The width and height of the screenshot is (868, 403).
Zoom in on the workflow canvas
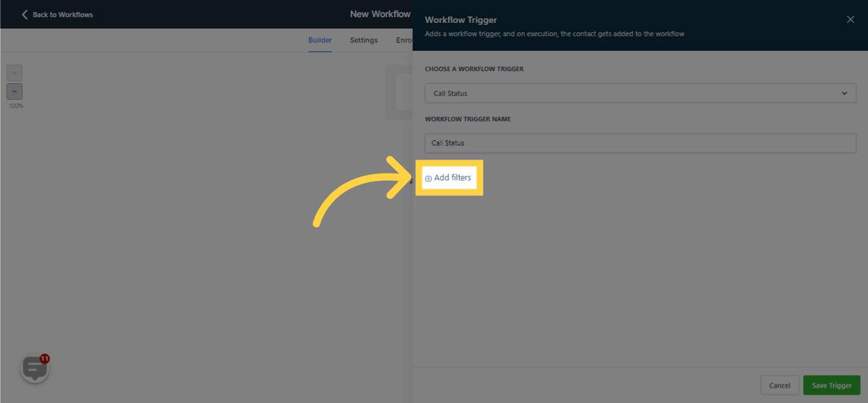tap(14, 72)
